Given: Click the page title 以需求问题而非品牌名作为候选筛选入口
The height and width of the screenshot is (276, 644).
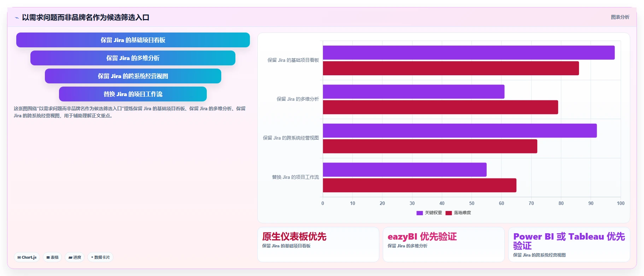Looking at the screenshot, I should point(86,17).
